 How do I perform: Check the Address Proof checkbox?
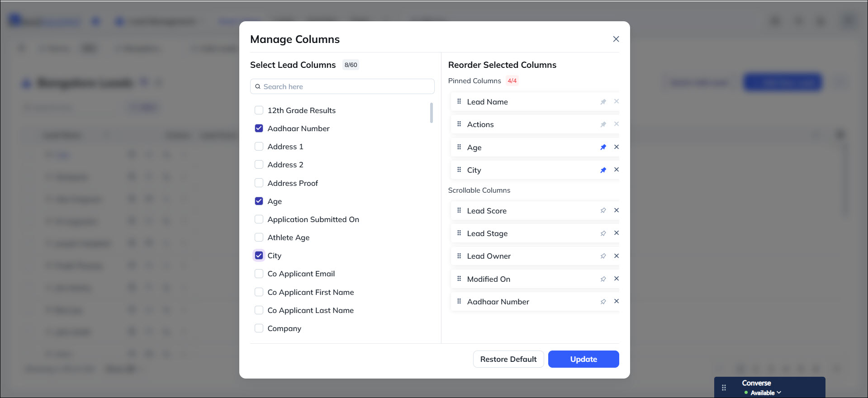259,183
